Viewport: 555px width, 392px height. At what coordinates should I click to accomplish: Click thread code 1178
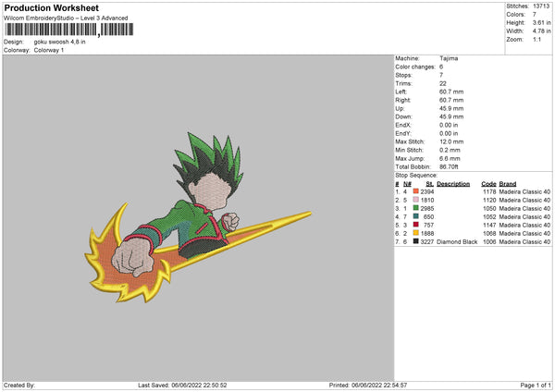click(489, 191)
